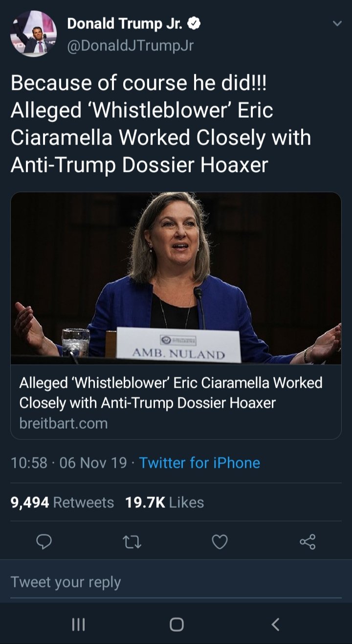The image size is (352, 644).
Task: Tap the breitbart.com domain label
Action: [63, 423]
